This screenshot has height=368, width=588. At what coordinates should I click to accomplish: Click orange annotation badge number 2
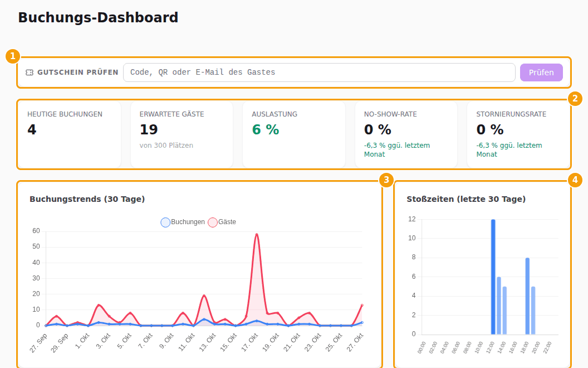click(x=575, y=99)
